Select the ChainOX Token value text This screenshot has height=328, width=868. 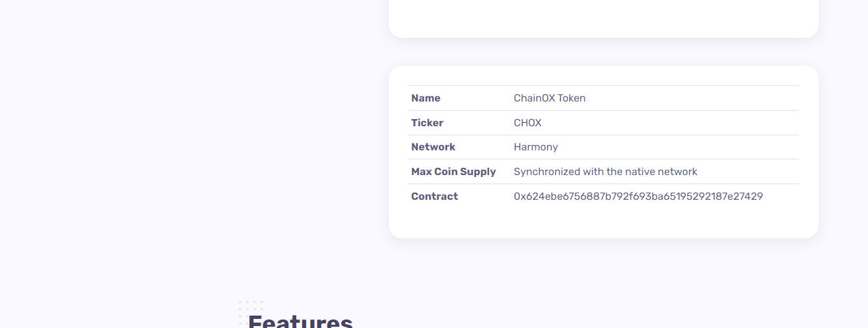click(x=550, y=98)
